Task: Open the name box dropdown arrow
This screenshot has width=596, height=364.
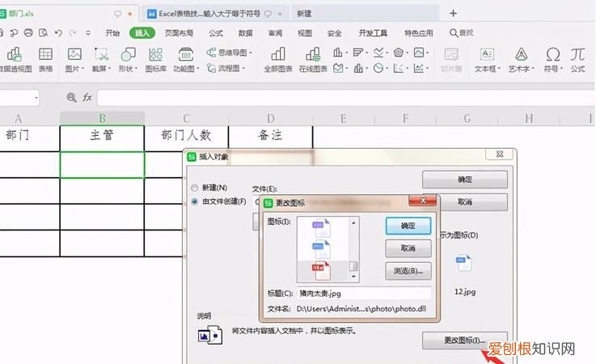Action: [36, 98]
